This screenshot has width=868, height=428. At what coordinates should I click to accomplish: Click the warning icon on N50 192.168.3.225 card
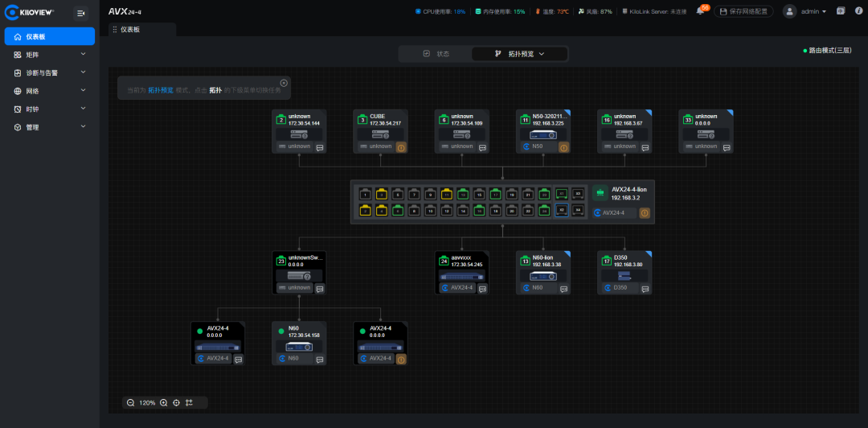[x=564, y=147]
